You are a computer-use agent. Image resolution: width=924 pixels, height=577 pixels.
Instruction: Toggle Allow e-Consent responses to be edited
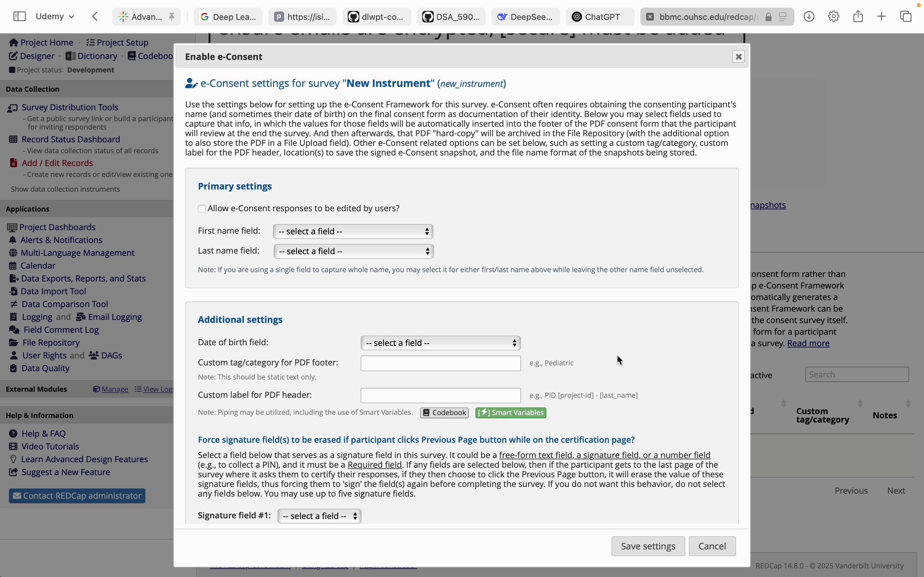(x=201, y=208)
